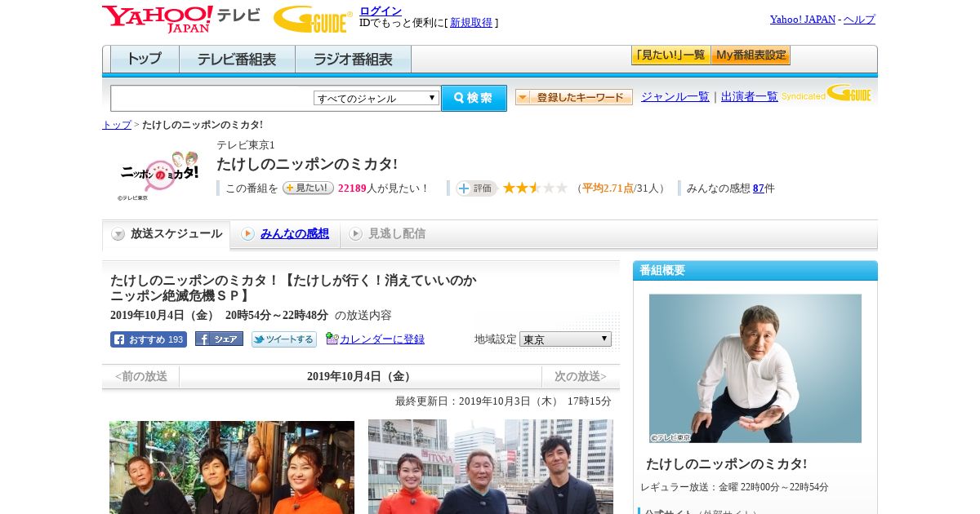Click the 出演者一覧 link
Screen dimensions: 980x514
(750, 97)
